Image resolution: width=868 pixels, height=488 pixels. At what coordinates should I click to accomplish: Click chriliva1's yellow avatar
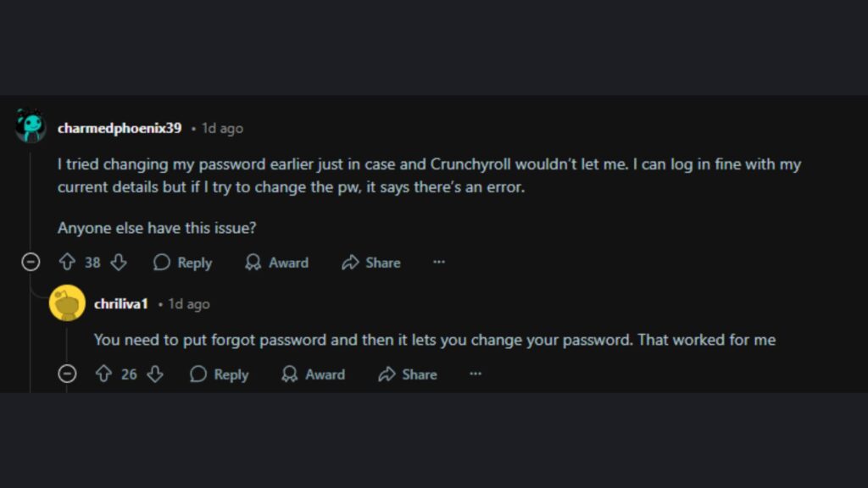click(66, 302)
